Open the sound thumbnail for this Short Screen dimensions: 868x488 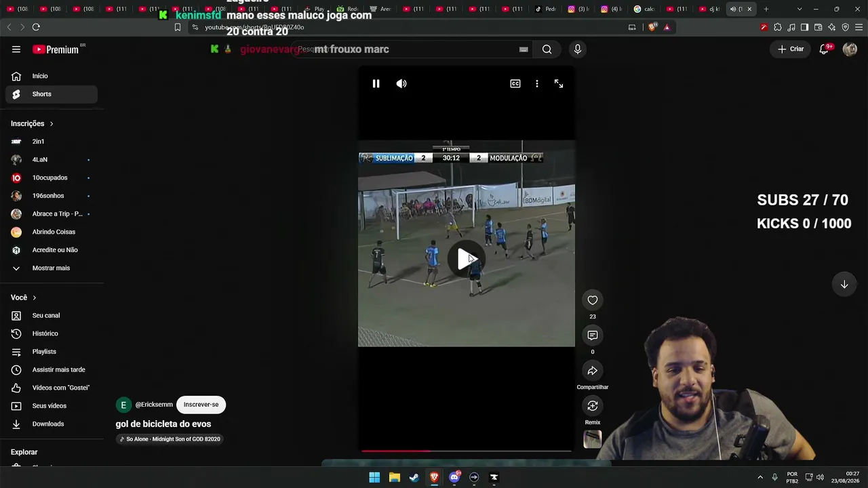[593, 439]
